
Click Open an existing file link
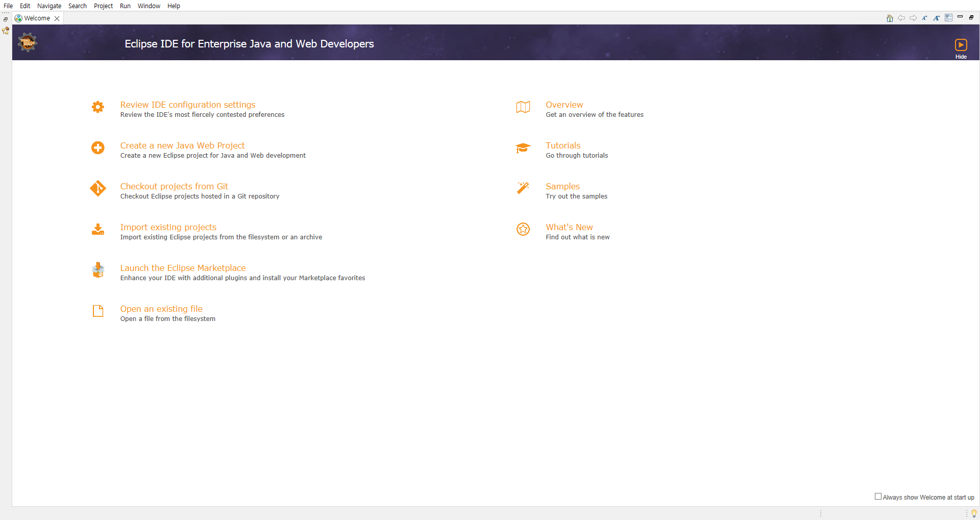pyautogui.click(x=161, y=309)
